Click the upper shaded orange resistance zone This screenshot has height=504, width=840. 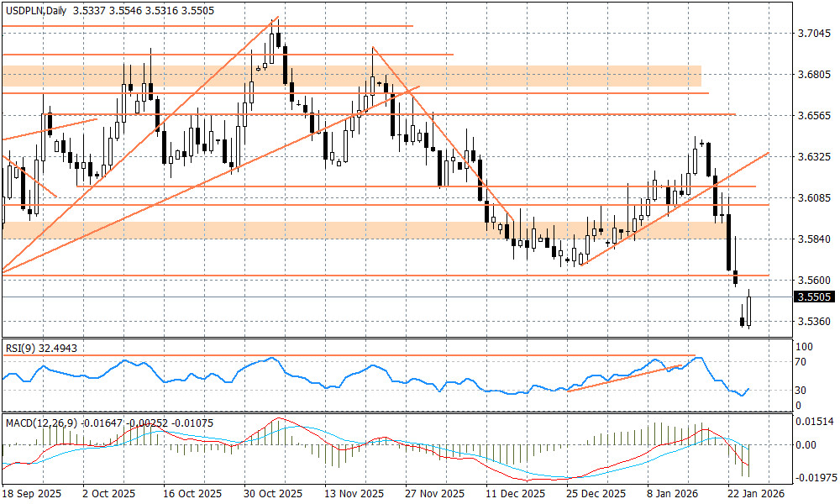point(353,76)
